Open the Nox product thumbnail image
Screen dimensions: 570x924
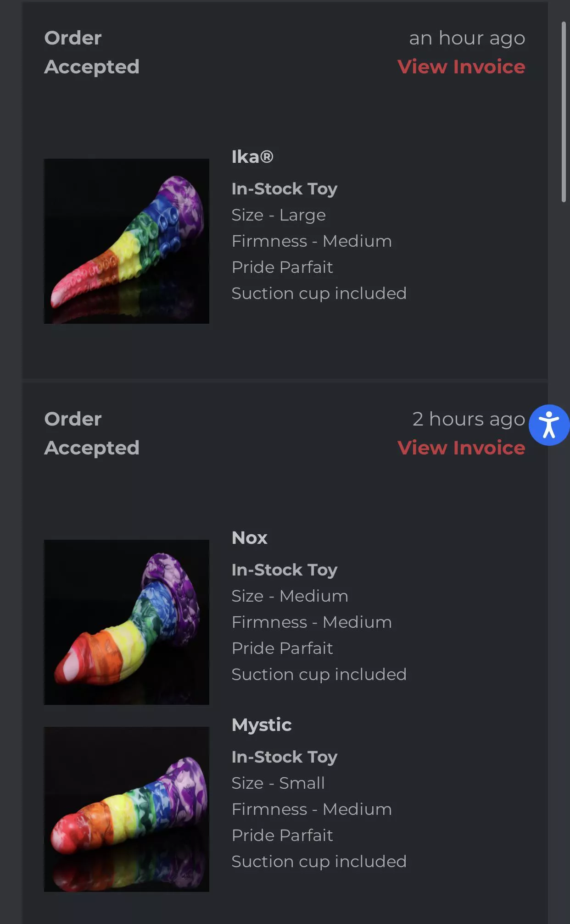(127, 622)
